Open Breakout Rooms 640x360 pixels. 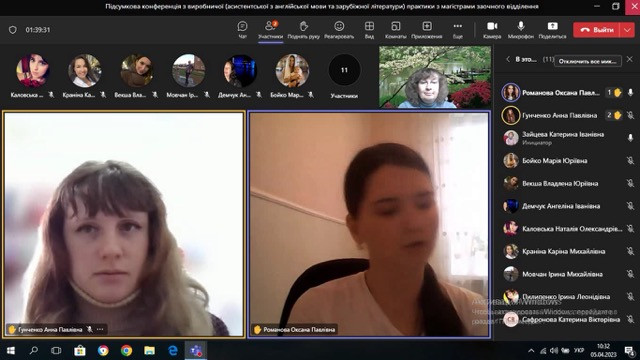[396, 30]
